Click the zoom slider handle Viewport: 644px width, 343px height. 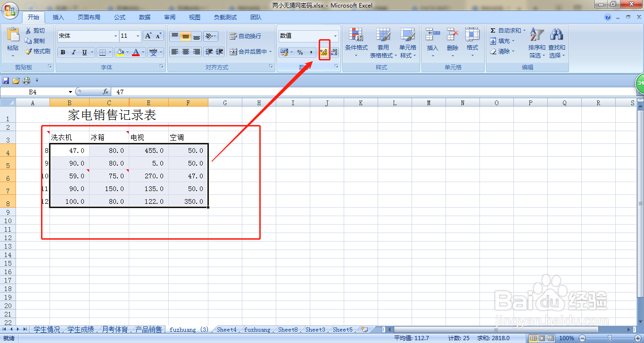(x=610, y=338)
